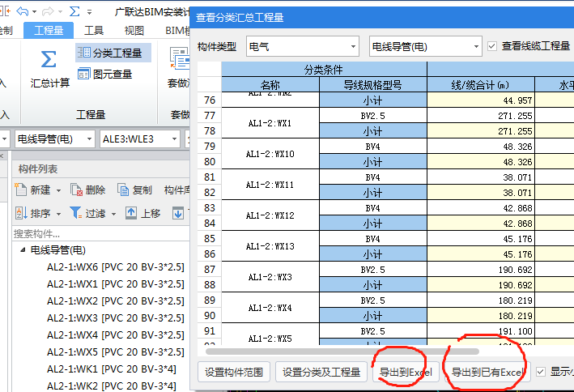Toggle the 查看线缆工程量 checkbox
574x392 pixels.
492,46
